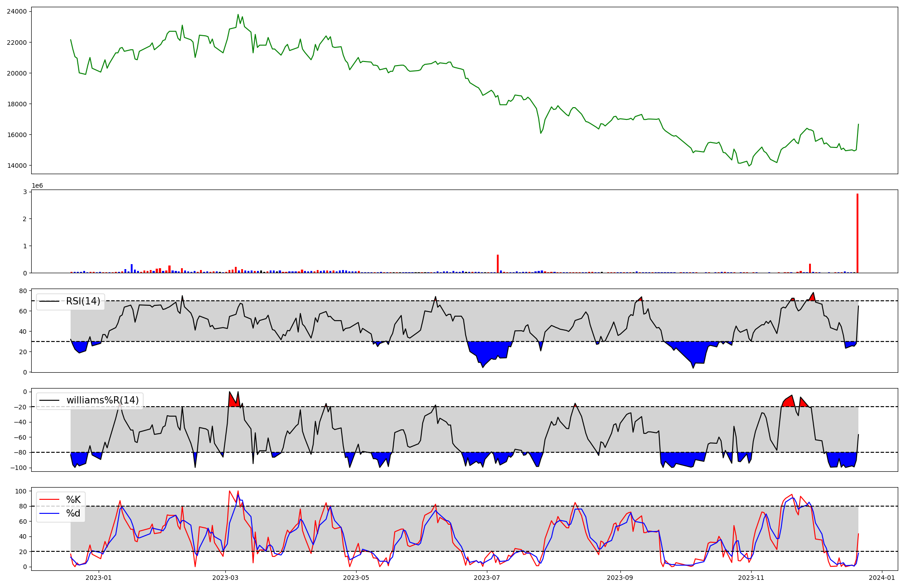Click the 24000 price axis tick label
Screen dimensions: 905x588
(x=17, y=12)
